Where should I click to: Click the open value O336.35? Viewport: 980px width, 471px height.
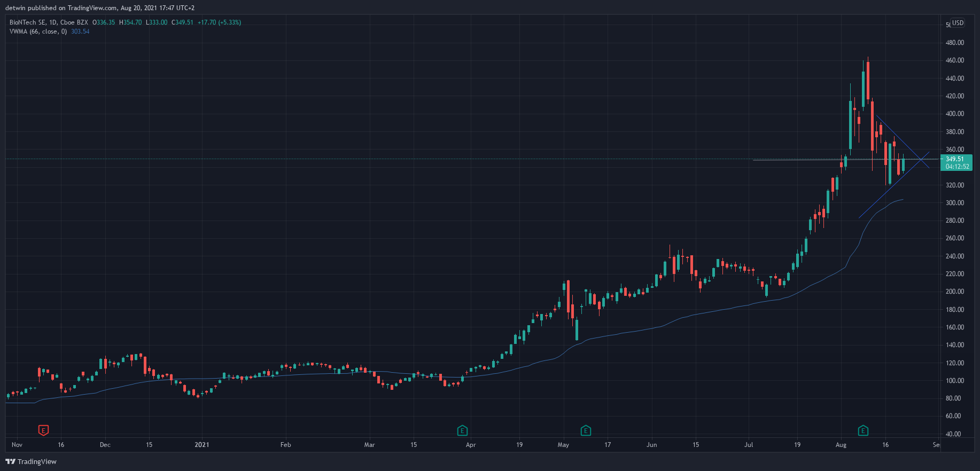[104, 22]
